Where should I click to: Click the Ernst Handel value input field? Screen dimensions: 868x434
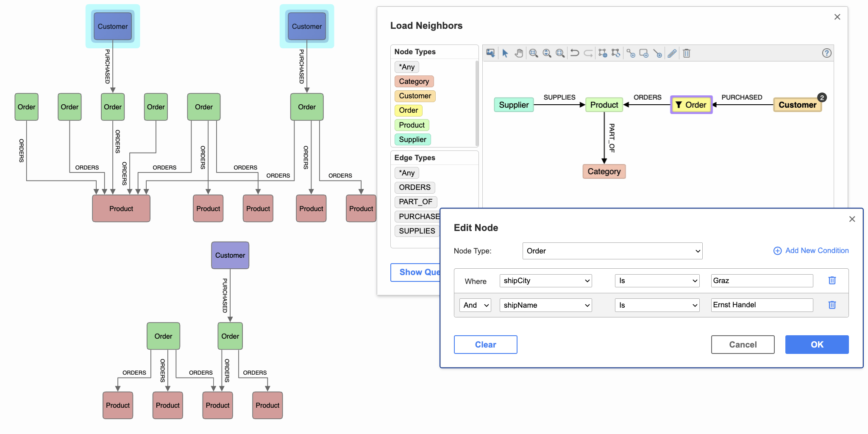(x=762, y=305)
